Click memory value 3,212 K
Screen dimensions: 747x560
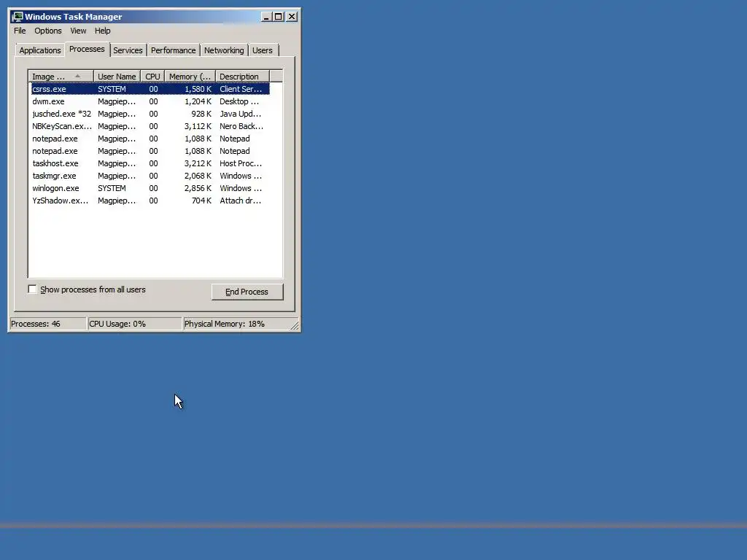[x=198, y=163]
